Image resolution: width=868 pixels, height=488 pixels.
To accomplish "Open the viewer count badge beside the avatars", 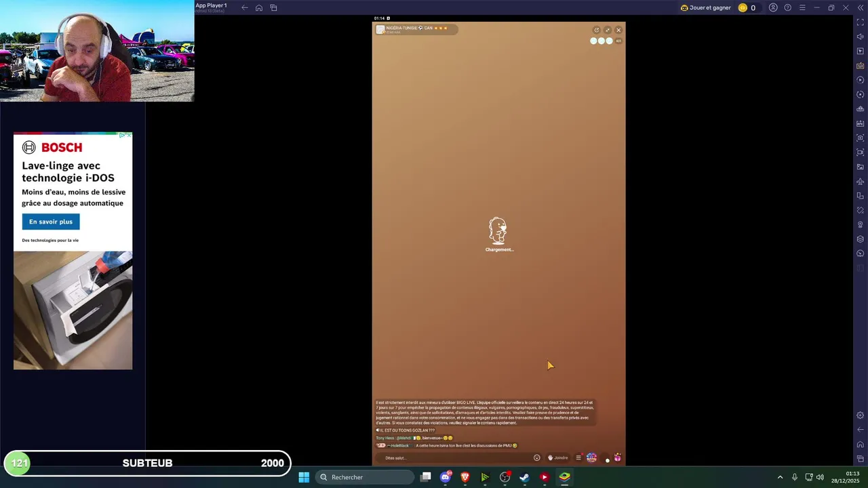I will 618,41.
